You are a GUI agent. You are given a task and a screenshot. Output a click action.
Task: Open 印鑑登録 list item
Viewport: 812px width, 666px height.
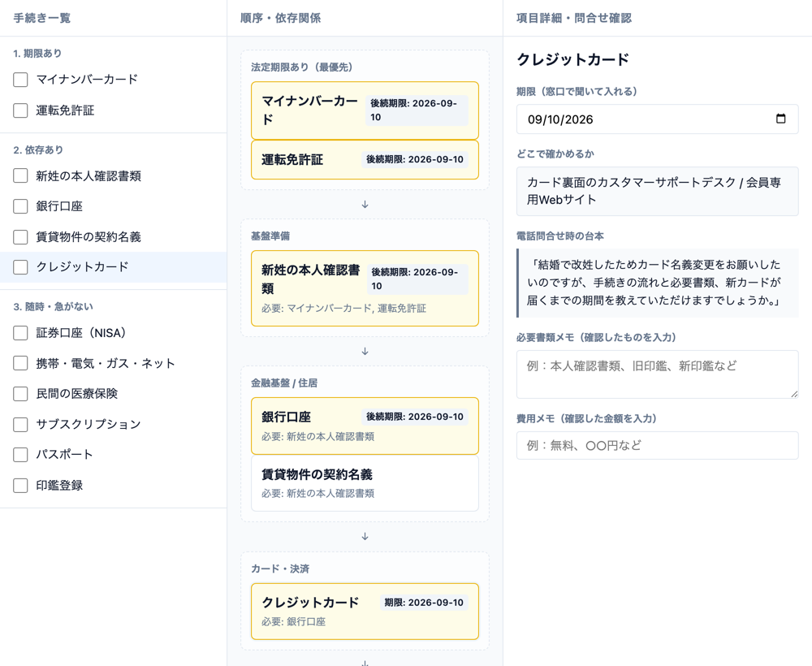click(x=113, y=485)
